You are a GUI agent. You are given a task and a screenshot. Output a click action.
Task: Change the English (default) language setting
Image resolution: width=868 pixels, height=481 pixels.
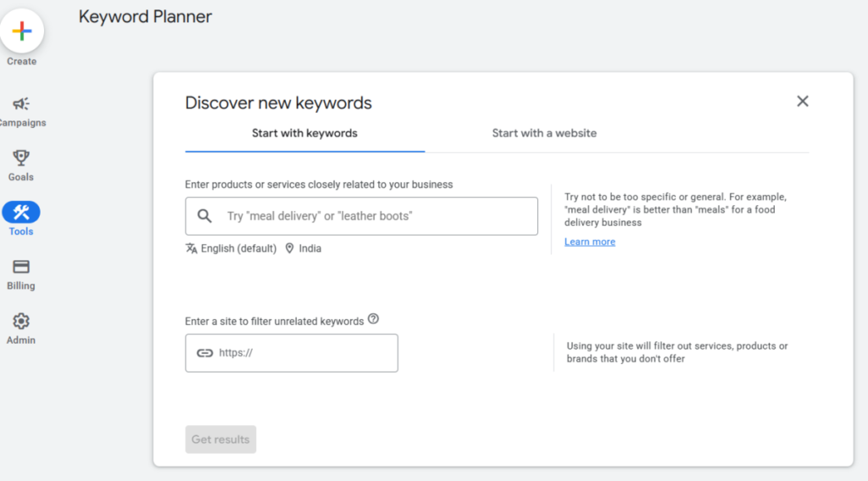point(238,249)
